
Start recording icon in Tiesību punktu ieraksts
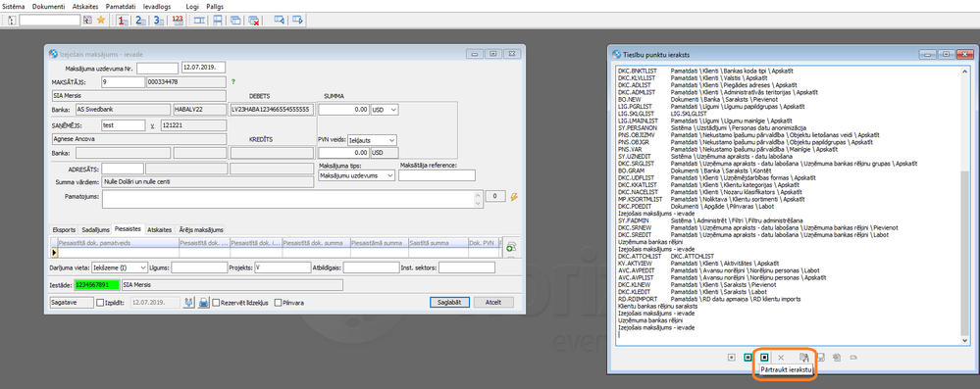click(x=731, y=358)
